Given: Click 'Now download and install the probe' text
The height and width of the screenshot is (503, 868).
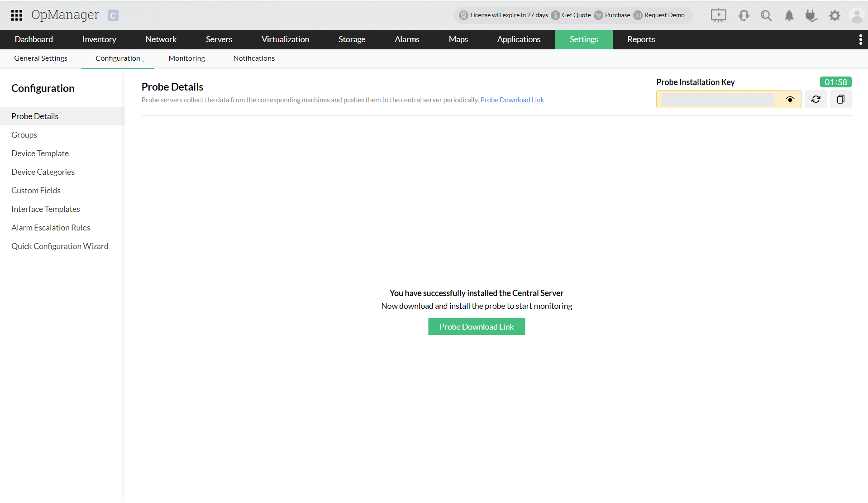Looking at the screenshot, I should (477, 306).
